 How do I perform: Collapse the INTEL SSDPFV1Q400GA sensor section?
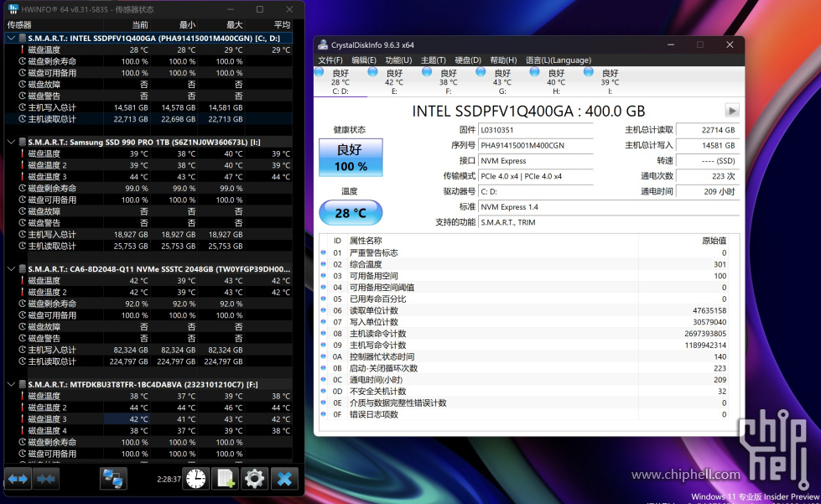11,38
